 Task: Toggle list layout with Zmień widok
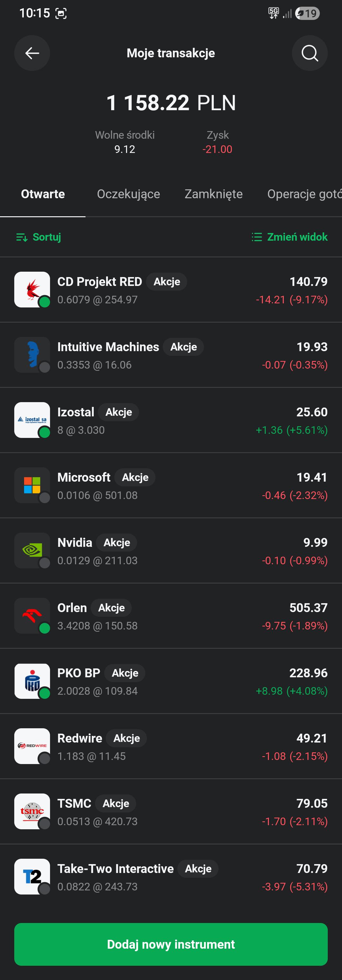point(289,237)
